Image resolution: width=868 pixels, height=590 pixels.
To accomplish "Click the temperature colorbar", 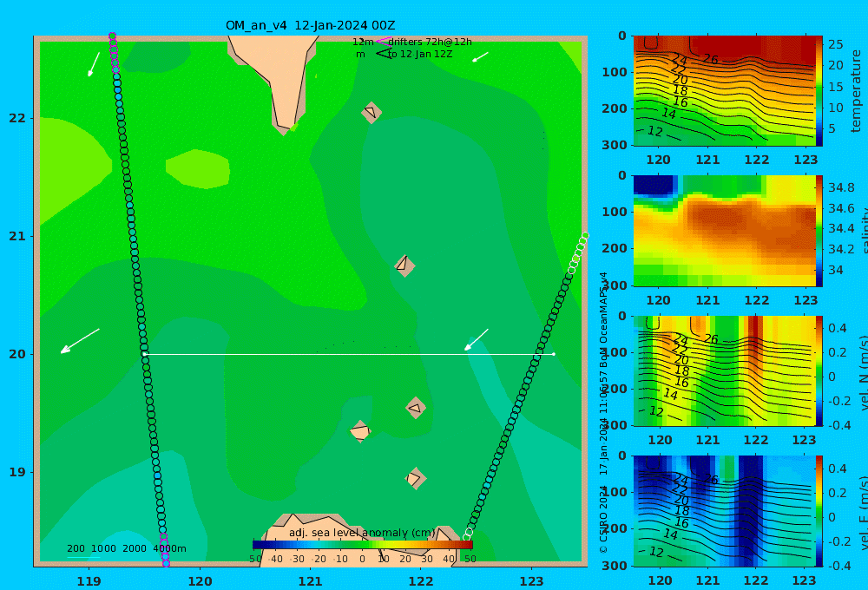I will (x=819, y=91).
